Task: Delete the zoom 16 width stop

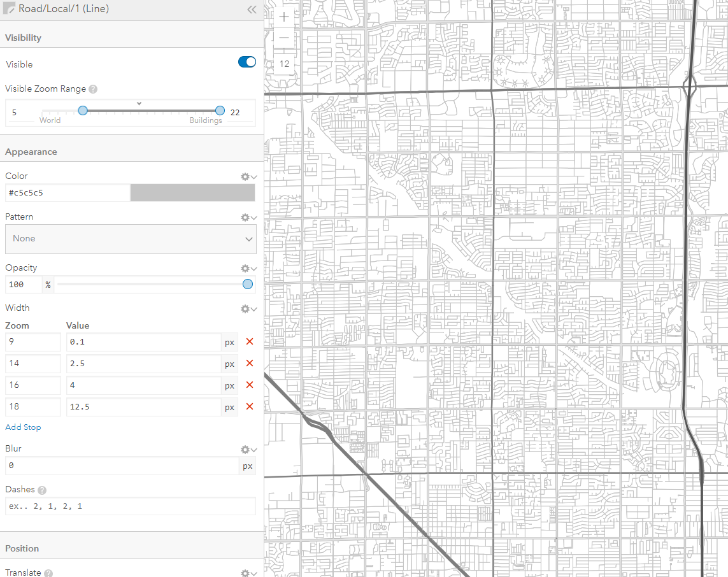Action: click(249, 385)
